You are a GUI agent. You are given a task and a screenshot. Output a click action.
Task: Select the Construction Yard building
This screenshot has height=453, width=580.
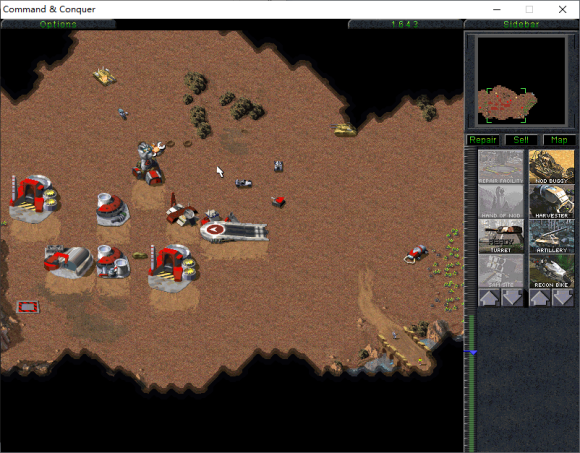click(x=68, y=261)
